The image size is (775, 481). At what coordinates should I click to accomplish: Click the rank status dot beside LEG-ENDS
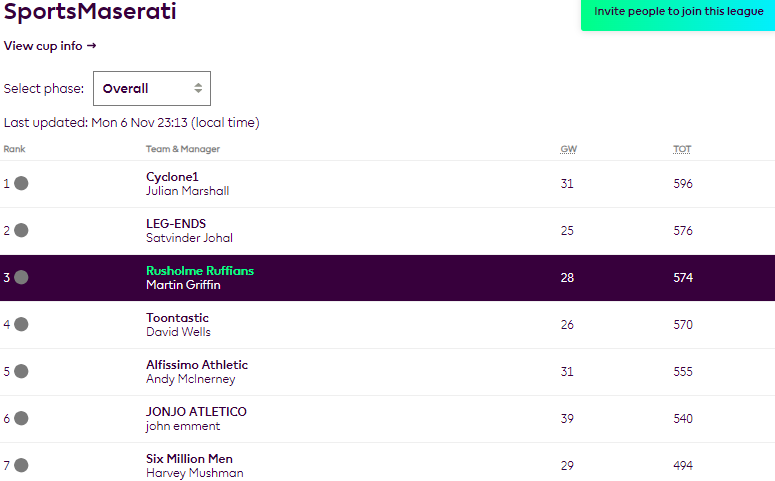[x=21, y=230]
